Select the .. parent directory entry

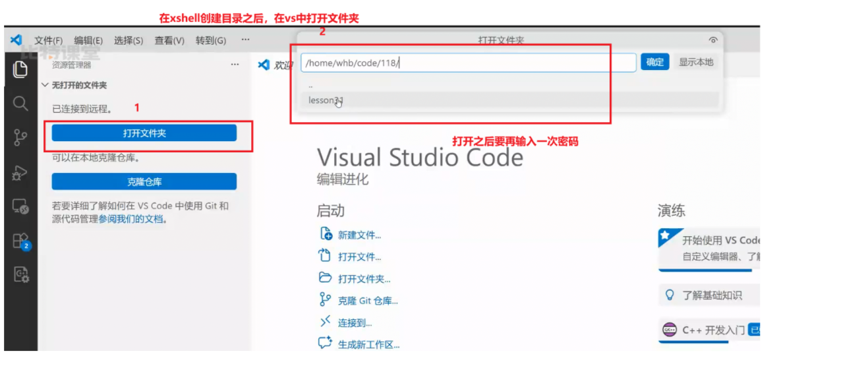tap(510, 86)
